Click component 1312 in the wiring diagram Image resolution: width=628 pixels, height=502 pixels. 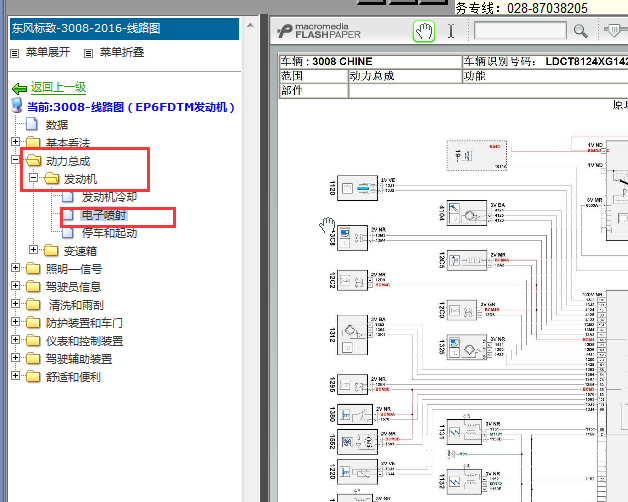click(x=352, y=335)
